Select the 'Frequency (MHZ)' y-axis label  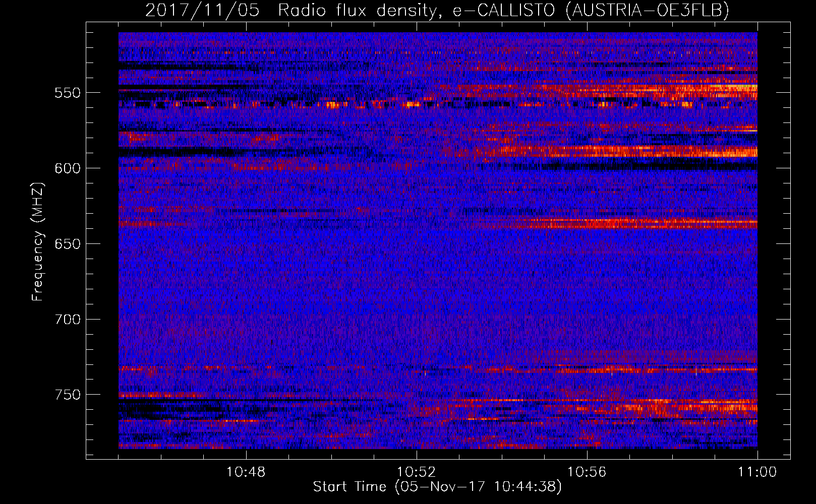pyautogui.click(x=38, y=241)
